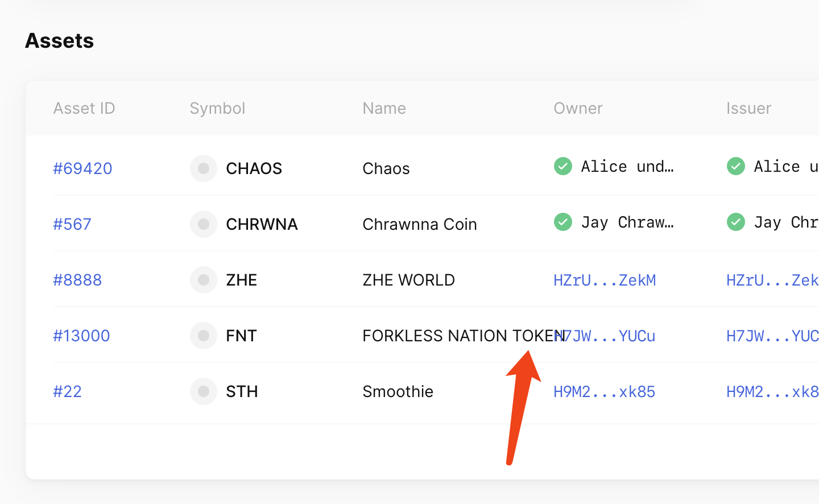The height and width of the screenshot is (504, 819).
Task: Open asset ID #13000
Action: 81,336
